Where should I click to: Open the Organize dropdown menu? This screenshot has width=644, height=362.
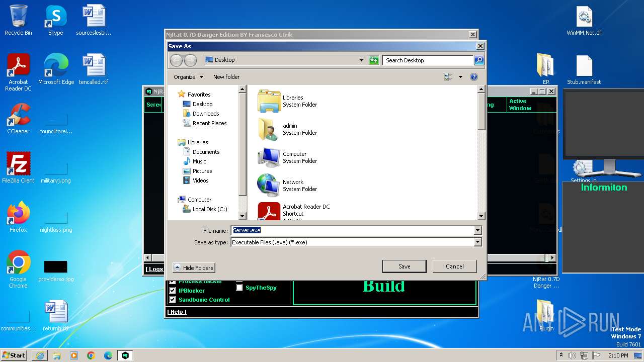coord(189,77)
